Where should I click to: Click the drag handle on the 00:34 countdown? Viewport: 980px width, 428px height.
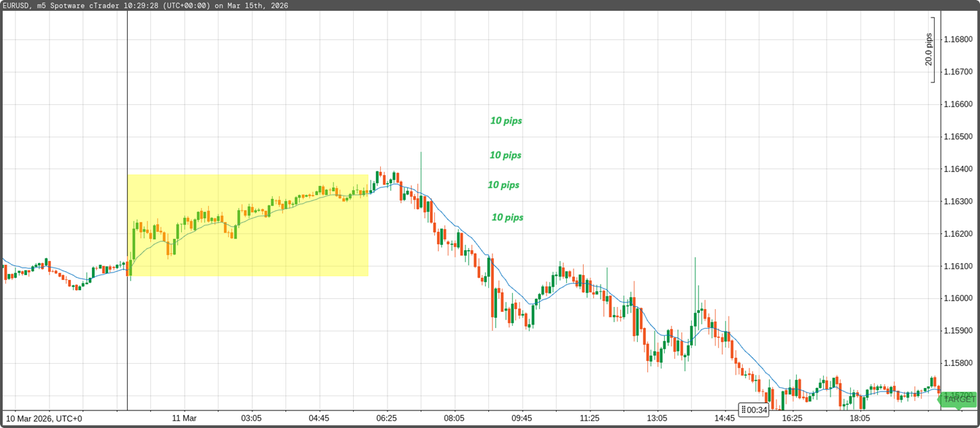click(x=743, y=410)
